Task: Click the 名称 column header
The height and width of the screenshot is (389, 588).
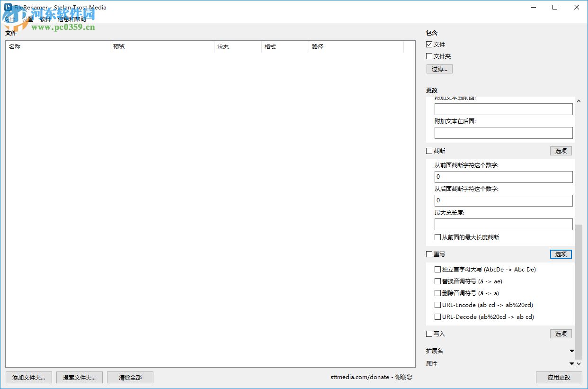Action: (14, 46)
